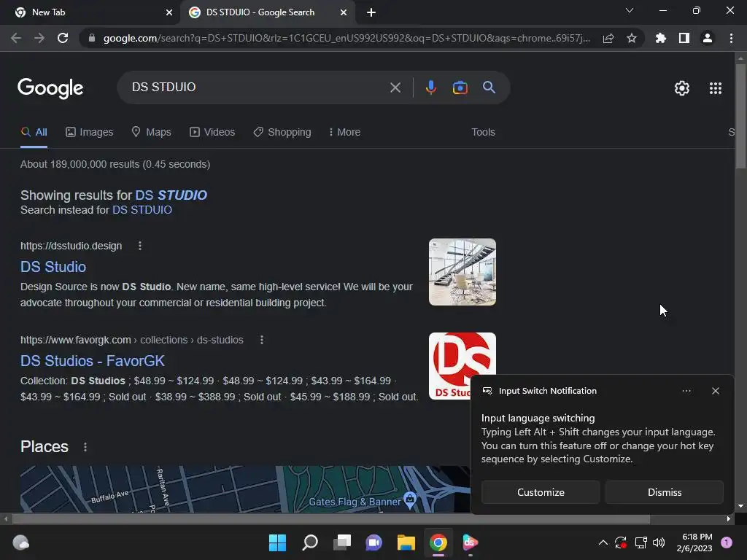
Task: Show hidden system tray icons
Action: pyautogui.click(x=603, y=542)
